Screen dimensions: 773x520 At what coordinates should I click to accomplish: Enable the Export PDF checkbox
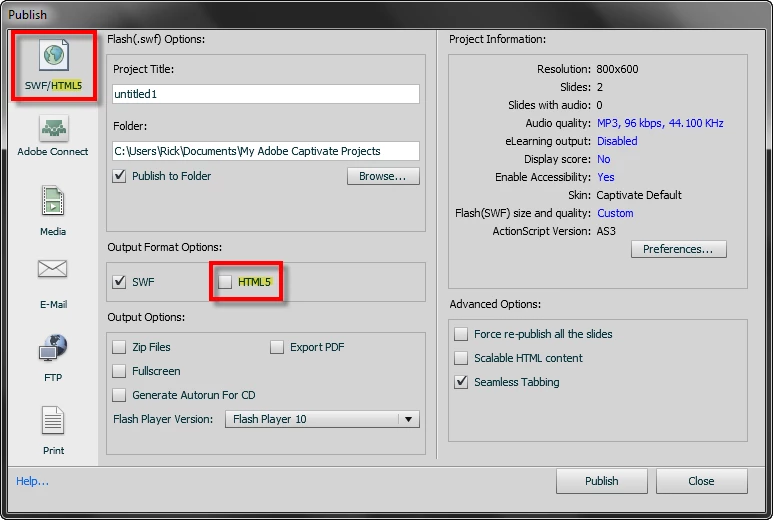coord(277,347)
